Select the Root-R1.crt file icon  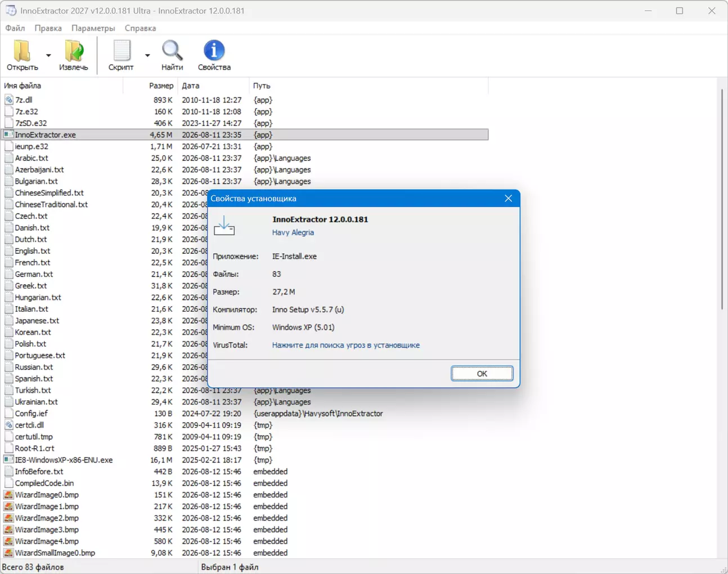(9, 449)
